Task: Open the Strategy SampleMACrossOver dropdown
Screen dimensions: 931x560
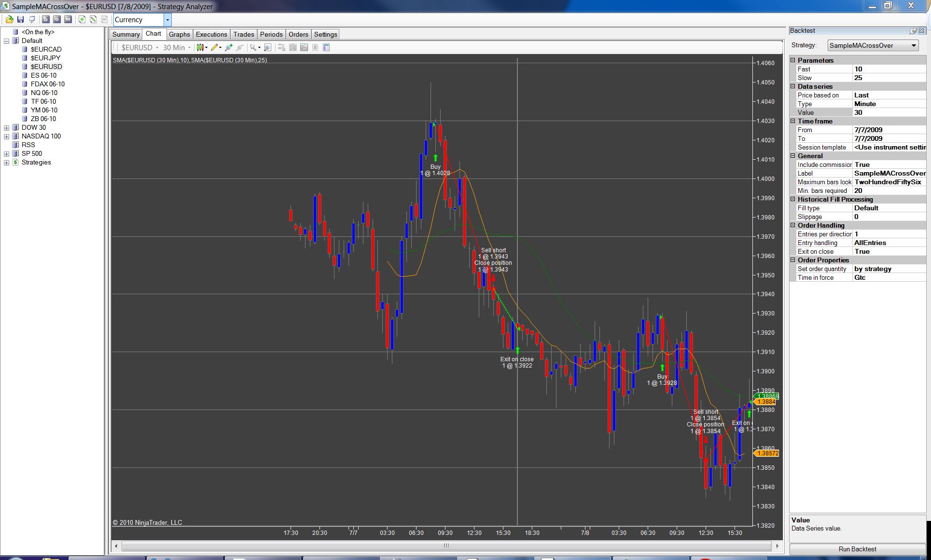Action: 913,45
